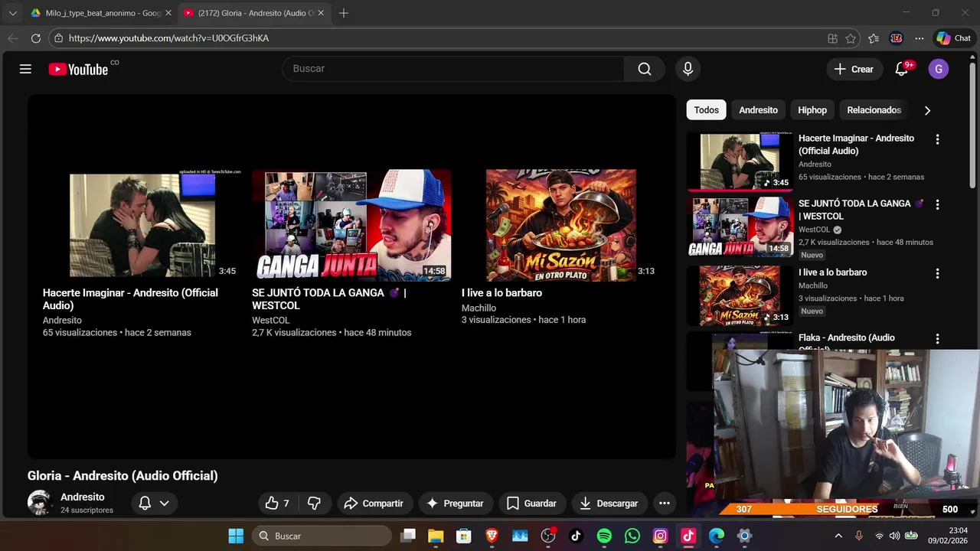
Task: Click the Compartir button
Action: click(374, 503)
